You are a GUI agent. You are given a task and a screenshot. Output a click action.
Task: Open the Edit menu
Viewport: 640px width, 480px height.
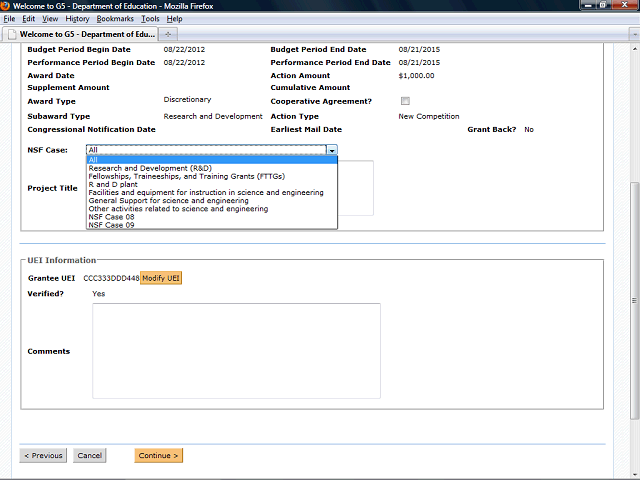pos(29,19)
